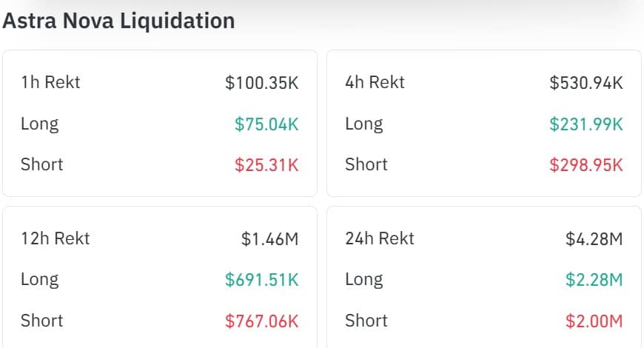The image size is (644, 348).
Task: Select the 12h Rekt label
Action: [55, 238]
